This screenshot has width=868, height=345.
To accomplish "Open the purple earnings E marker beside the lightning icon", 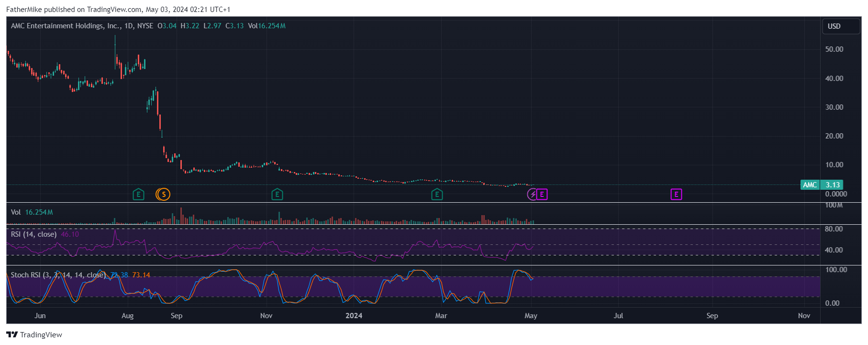I will click(542, 194).
